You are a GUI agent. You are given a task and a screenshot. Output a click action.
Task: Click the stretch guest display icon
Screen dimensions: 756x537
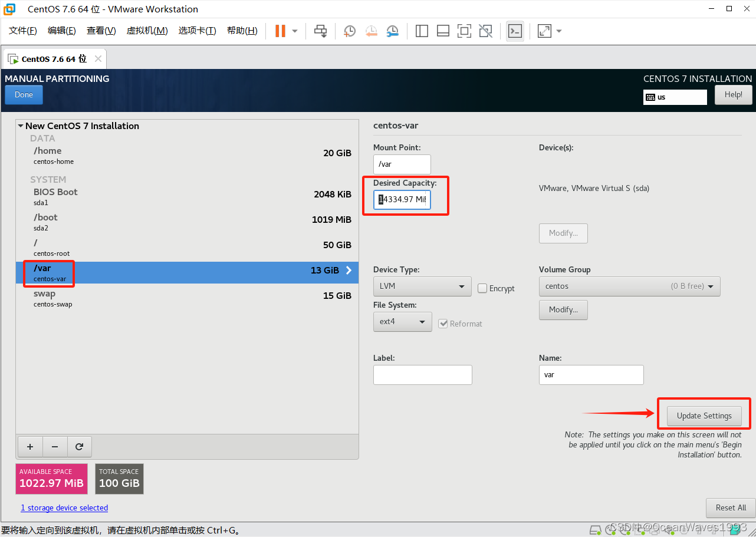[x=544, y=31]
